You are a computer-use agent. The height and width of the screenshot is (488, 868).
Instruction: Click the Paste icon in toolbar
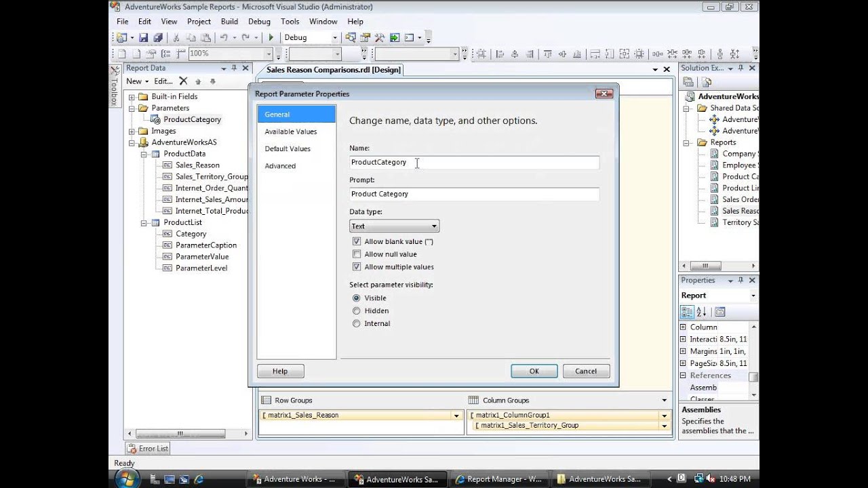[205, 38]
